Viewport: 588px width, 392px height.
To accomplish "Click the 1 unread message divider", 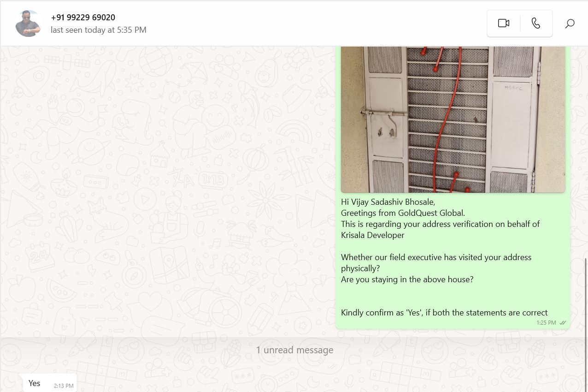I will click(x=294, y=350).
